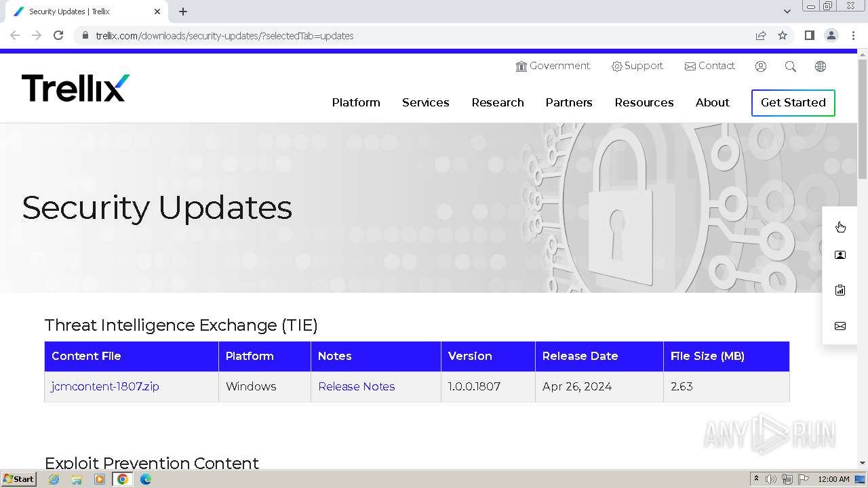Click the contact card icon in side panel
The image size is (868, 488).
840,256
